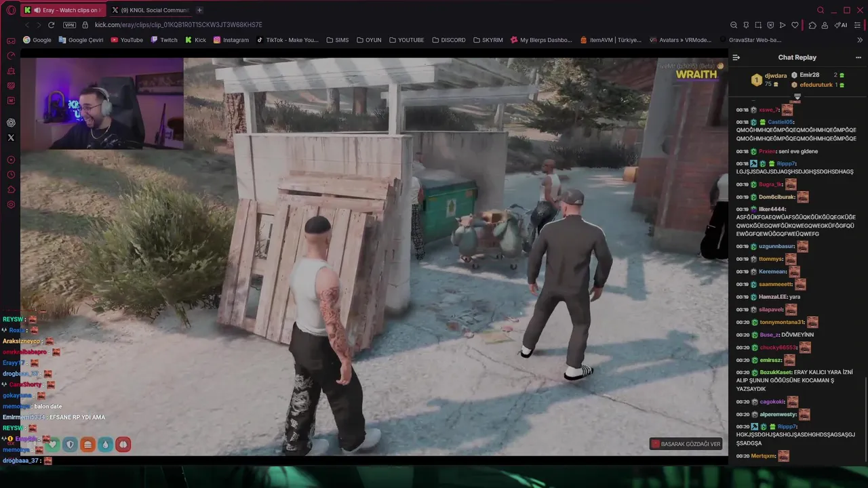Add page to bookmarks with heart icon
868x488 pixels.
coord(795,25)
